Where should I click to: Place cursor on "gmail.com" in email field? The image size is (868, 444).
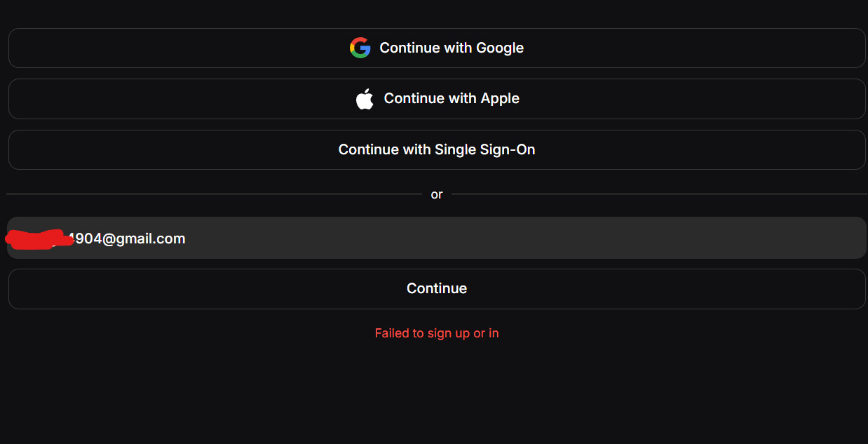(151, 239)
